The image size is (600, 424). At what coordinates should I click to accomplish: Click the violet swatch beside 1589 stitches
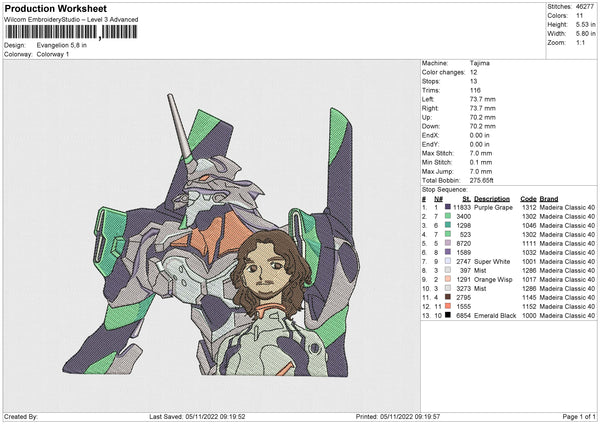[x=448, y=252]
